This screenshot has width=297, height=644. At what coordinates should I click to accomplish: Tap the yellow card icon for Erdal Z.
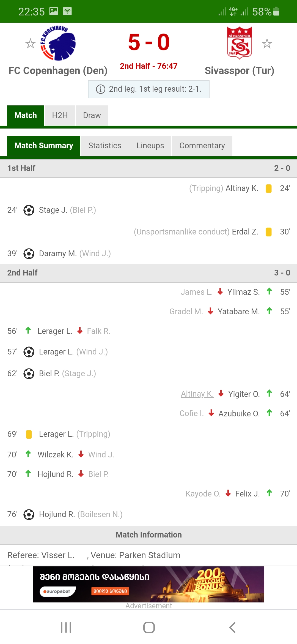point(269,232)
